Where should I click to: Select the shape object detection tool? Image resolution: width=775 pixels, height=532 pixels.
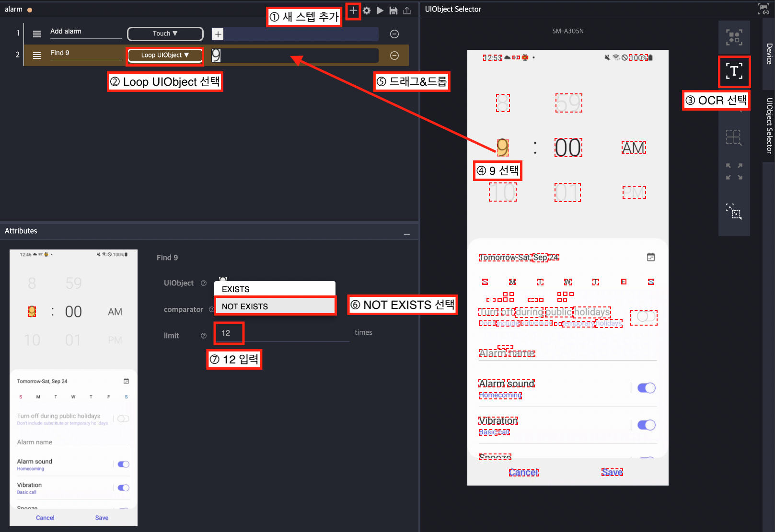click(734, 37)
